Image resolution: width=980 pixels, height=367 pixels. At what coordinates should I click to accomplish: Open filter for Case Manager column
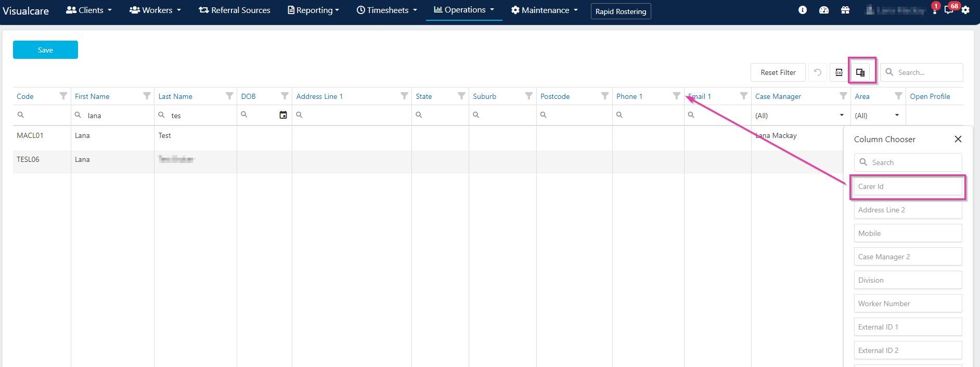[x=843, y=96]
